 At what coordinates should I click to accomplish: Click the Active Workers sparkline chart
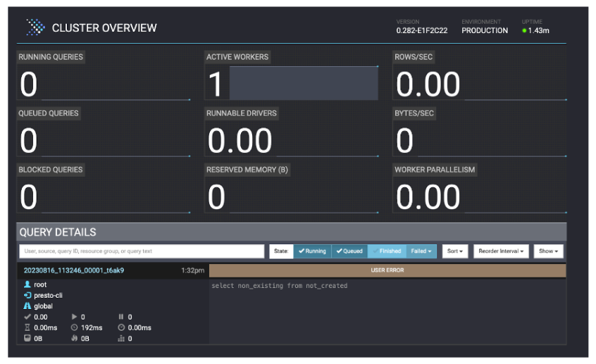(x=304, y=84)
